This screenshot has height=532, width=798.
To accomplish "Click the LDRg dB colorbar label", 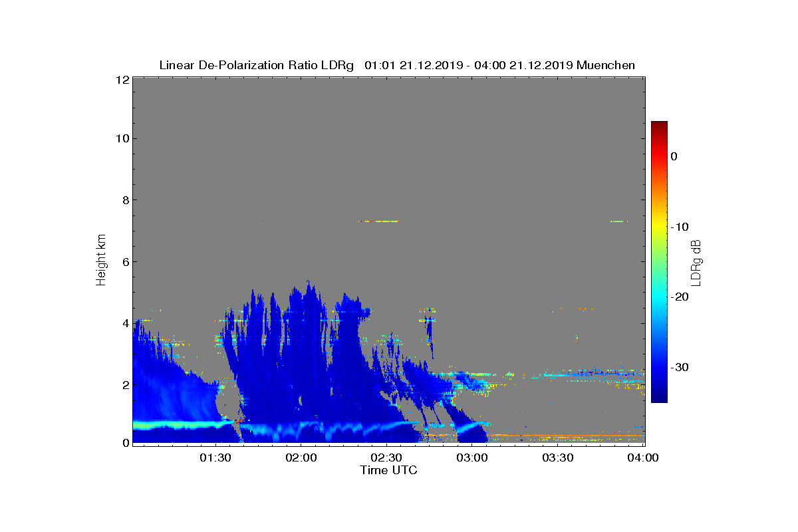I will [x=696, y=262].
